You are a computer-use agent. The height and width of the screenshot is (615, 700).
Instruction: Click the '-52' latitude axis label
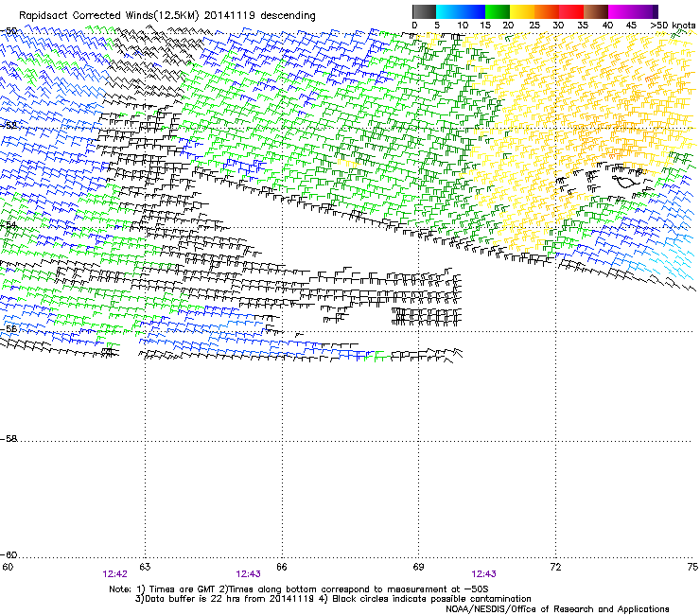click(x=9, y=126)
